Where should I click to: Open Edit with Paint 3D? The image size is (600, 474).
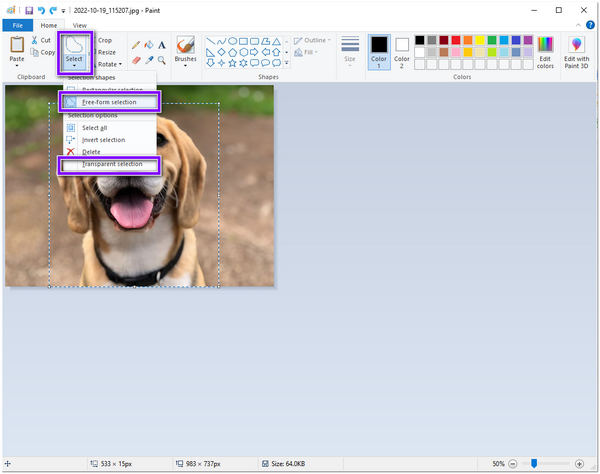[x=576, y=53]
